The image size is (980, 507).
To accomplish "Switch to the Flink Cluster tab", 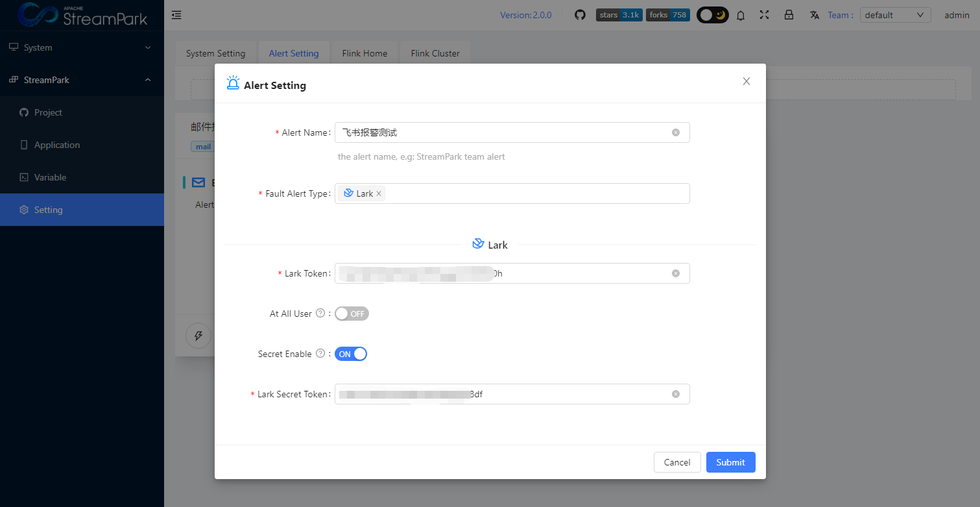I will coord(435,53).
